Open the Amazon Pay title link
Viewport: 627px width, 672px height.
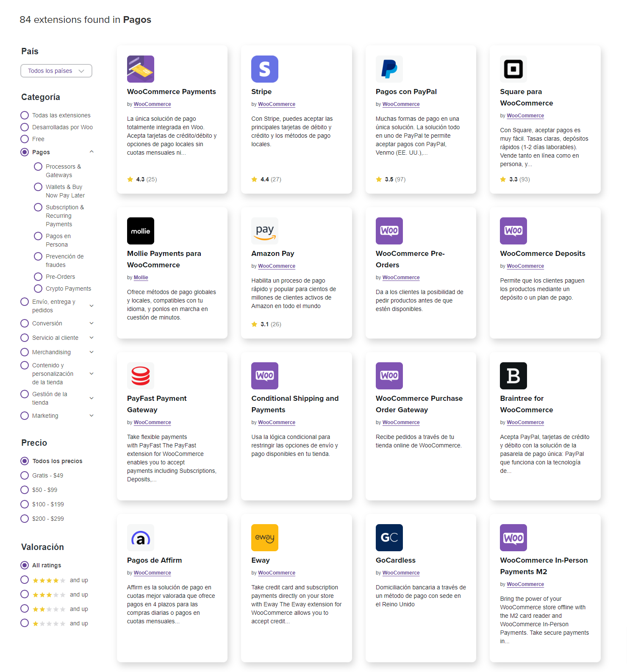tap(273, 253)
